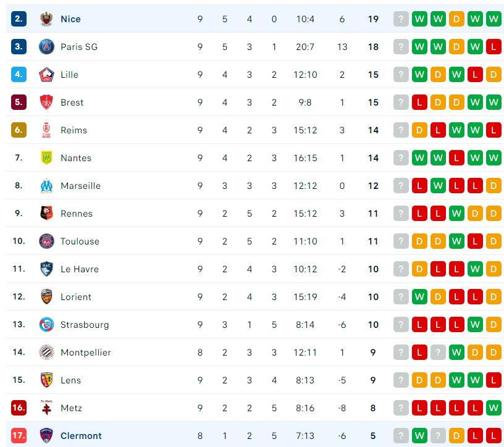Click the Clermont rank 17 badge
Image resolution: width=504 pixels, height=447 pixels.
[x=19, y=435]
